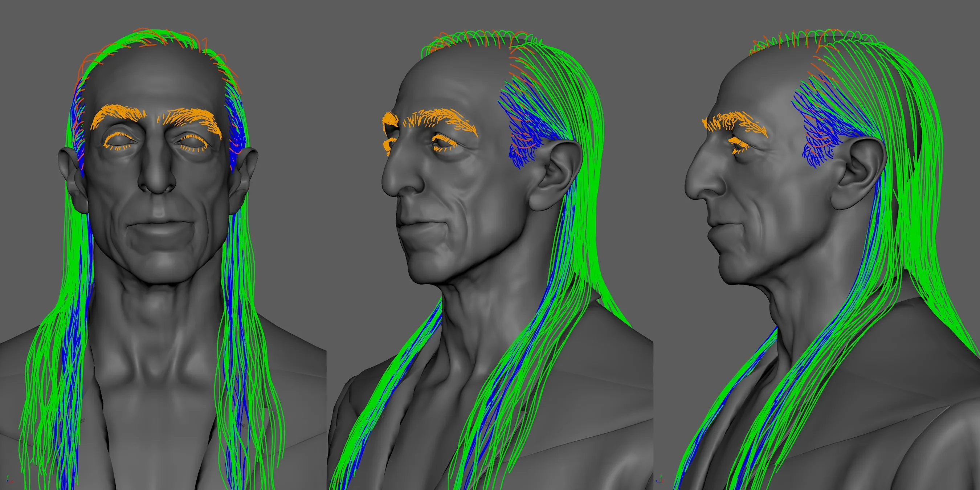Click the nose tip in the front view
Image resolution: width=980 pixels, height=490 pixels.
[x=157, y=183]
